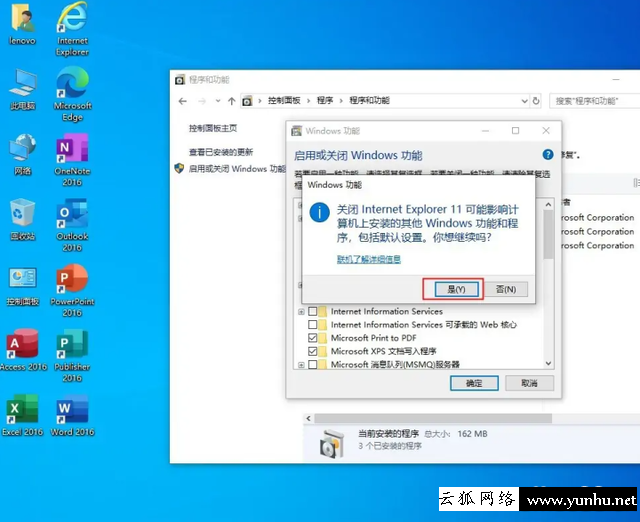Close the Windows 功能 window
The height and width of the screenshot is (522, 640).
click(546, 131)
